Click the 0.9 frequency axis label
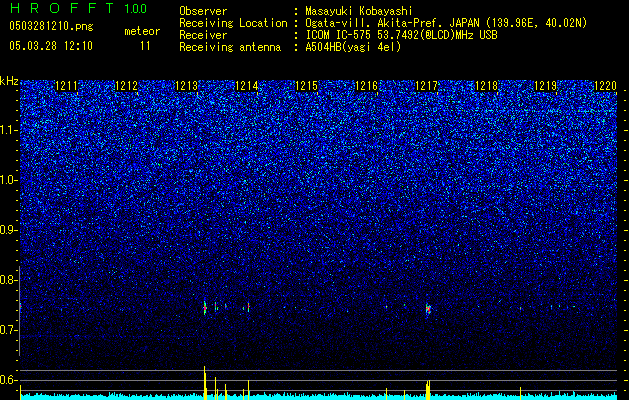The width and height of the screenshot is (629, 400). click(8, 230)
